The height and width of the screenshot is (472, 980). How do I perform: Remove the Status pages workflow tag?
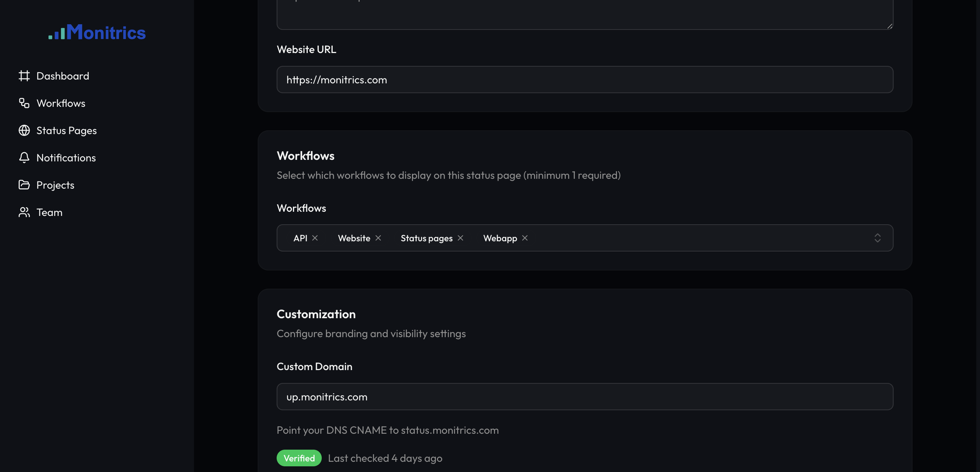coord(460,238)
